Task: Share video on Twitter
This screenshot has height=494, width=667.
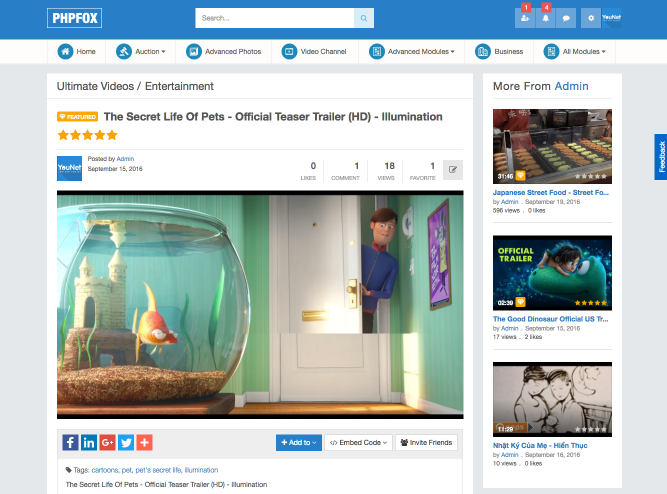Action: pyautogui.click(x=126, y=443)
